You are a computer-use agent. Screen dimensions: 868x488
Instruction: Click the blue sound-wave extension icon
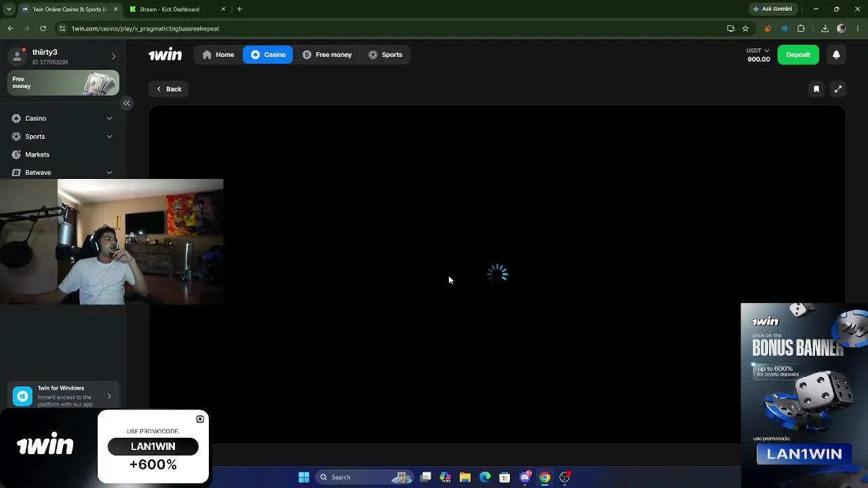[784, 28]
